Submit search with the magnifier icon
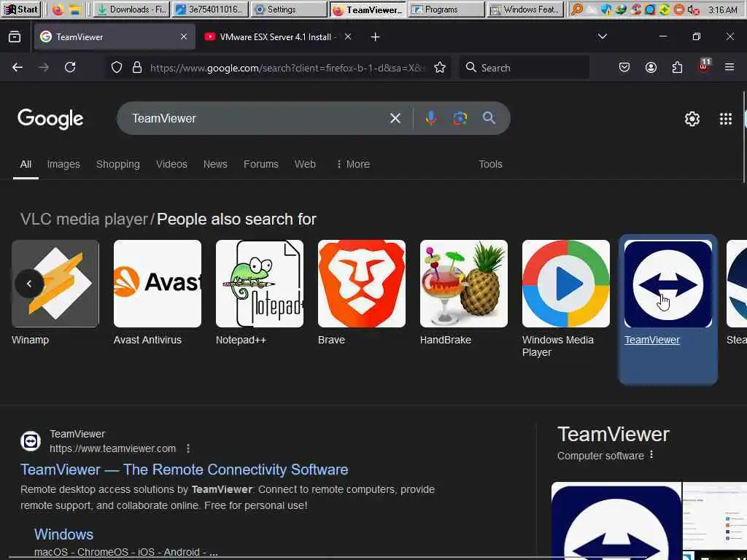Viewport: 747px width, 560px height. [x=489, y=118]
